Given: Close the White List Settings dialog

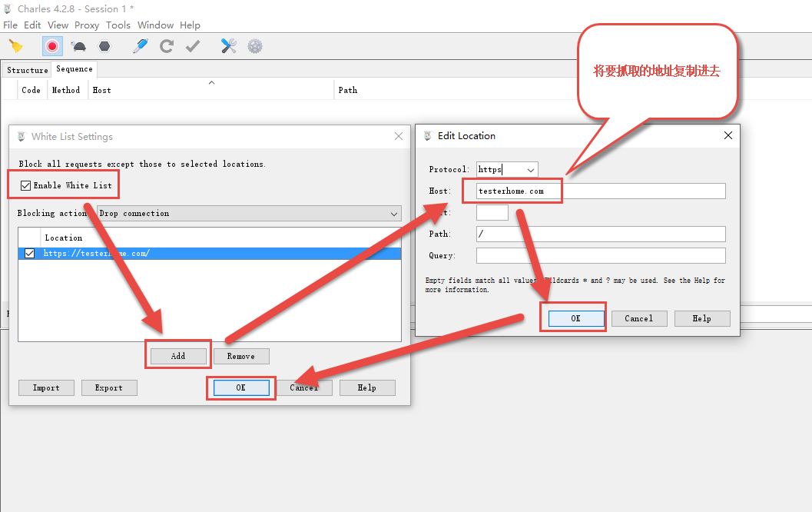Looking at the screenshot, I should (398, 136).
